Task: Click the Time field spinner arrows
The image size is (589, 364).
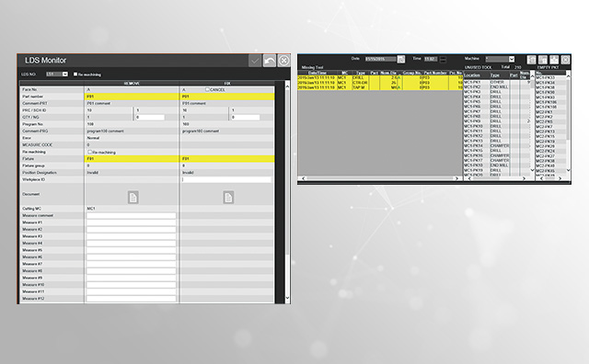Action: pyautogui.click(x=443, y=60)
